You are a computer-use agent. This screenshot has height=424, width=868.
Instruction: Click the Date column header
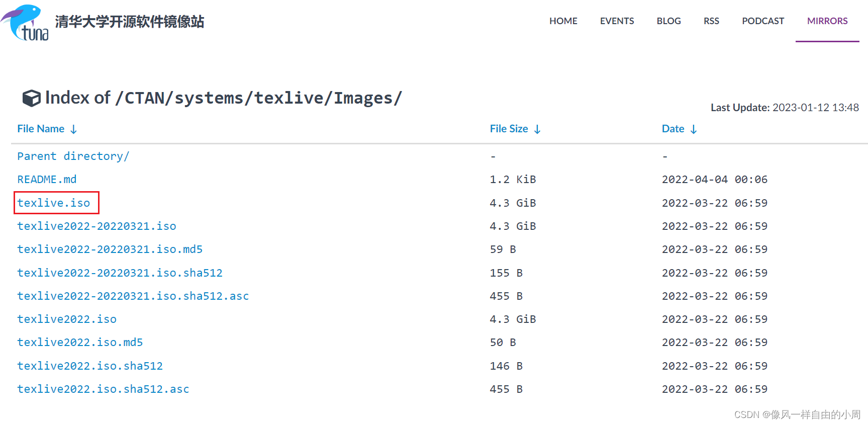[x=673, y=129]
